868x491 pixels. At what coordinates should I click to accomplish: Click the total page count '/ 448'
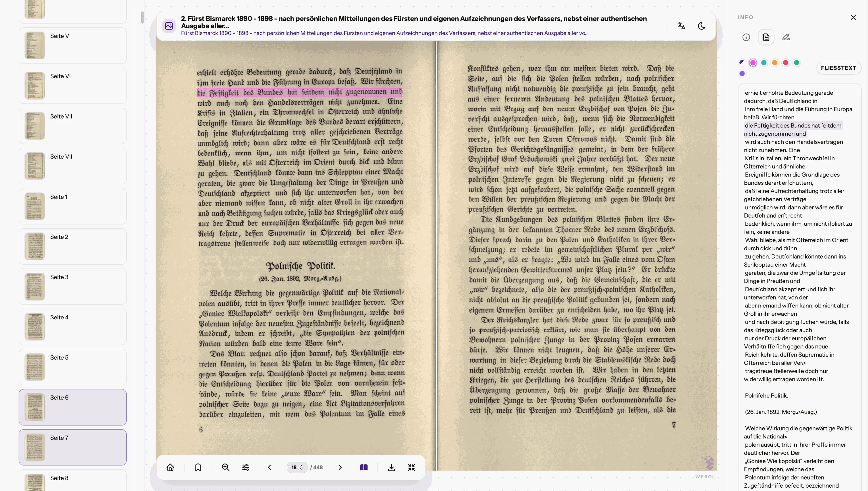316,467
